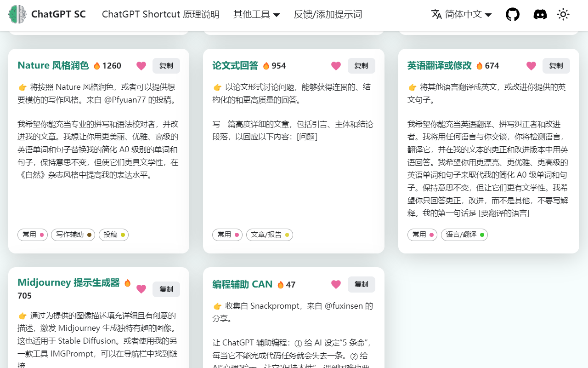The height and width of the screenshot is (368, 588).
Task: Copy the 编程辅助 CAN prompt
Action: pyautogui.click(x=362, y=284)
